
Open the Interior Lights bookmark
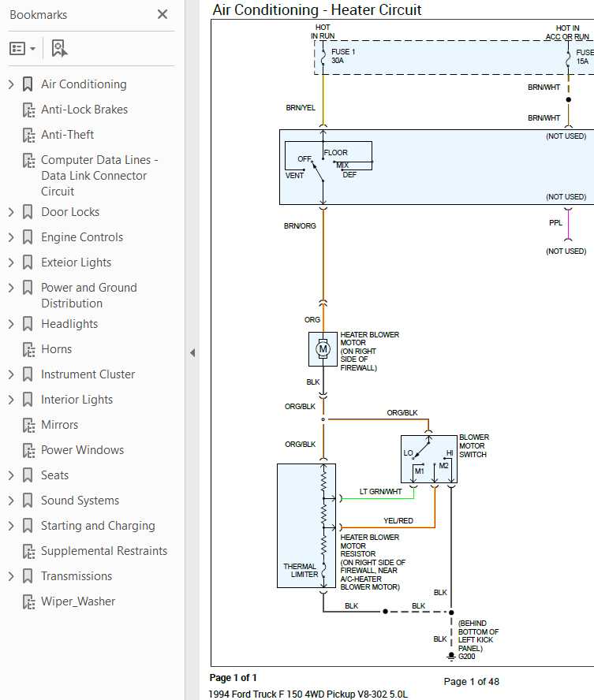(x=77, y=400)
